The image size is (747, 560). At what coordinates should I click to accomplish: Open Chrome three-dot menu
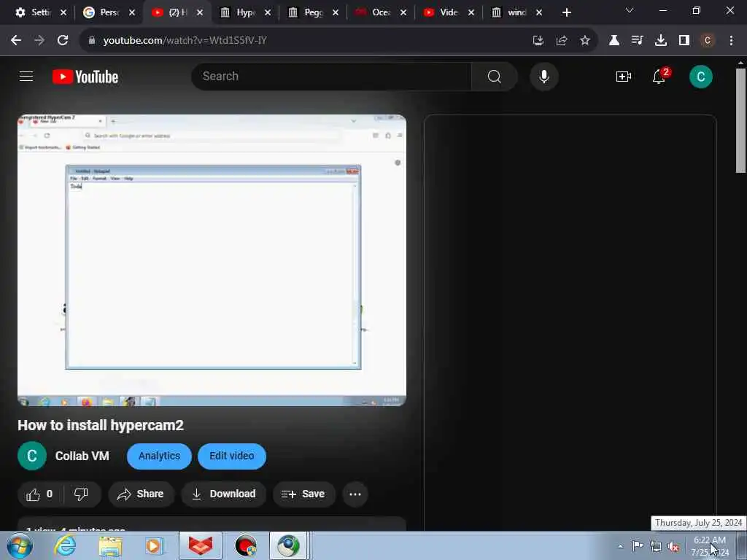point(731,41)
